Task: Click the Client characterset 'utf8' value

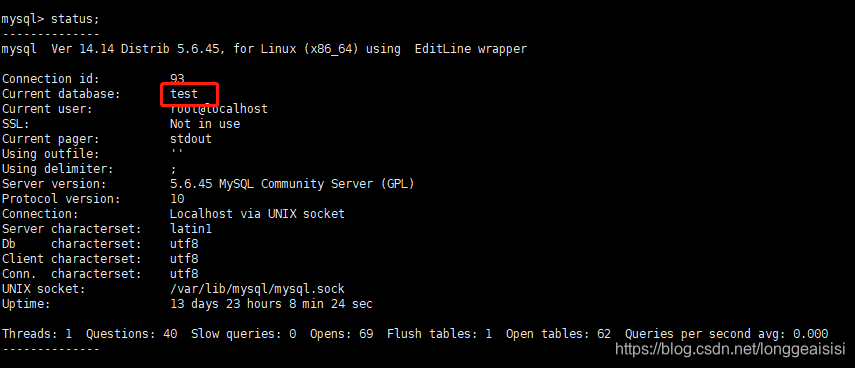Action: [184, 258]
